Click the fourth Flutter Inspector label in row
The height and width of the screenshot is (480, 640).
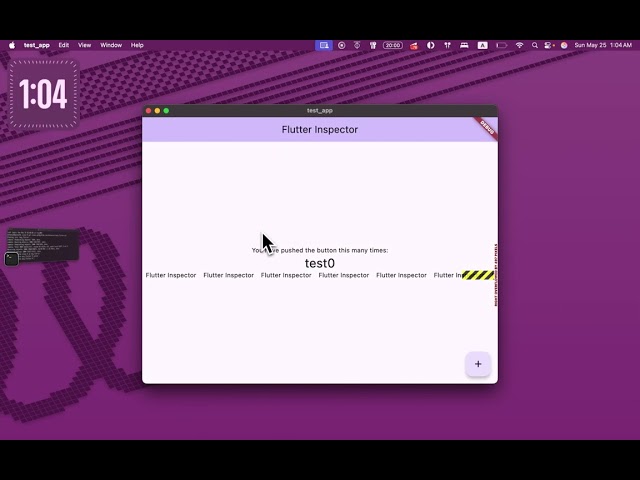click(344, 276)
